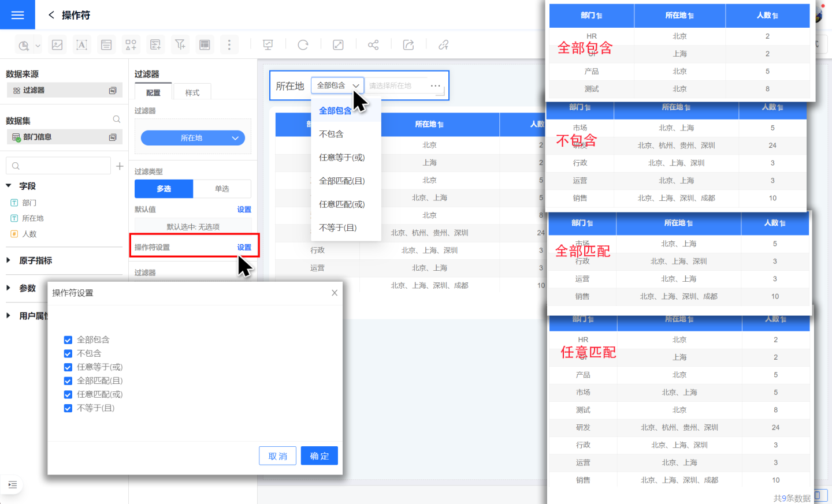This screenshot has width=832, height=504.
Task: Click the fullscreen expand icon
Action: [x=338, y=45]
